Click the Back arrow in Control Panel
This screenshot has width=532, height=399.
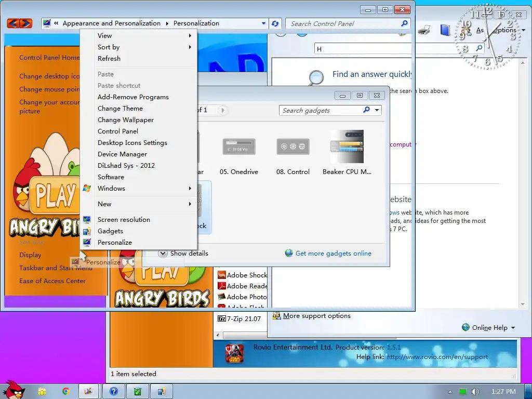(13, 23)
